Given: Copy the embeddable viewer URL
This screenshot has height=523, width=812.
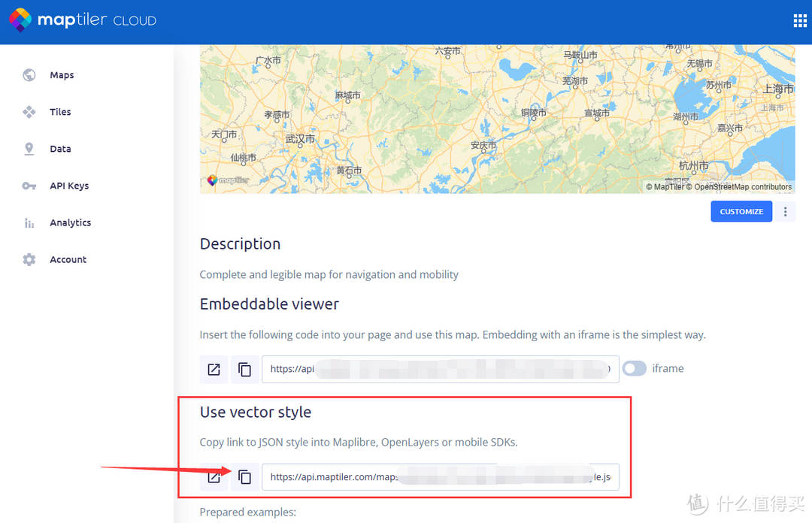Looking at the screenshot, I should click(244, 369).
